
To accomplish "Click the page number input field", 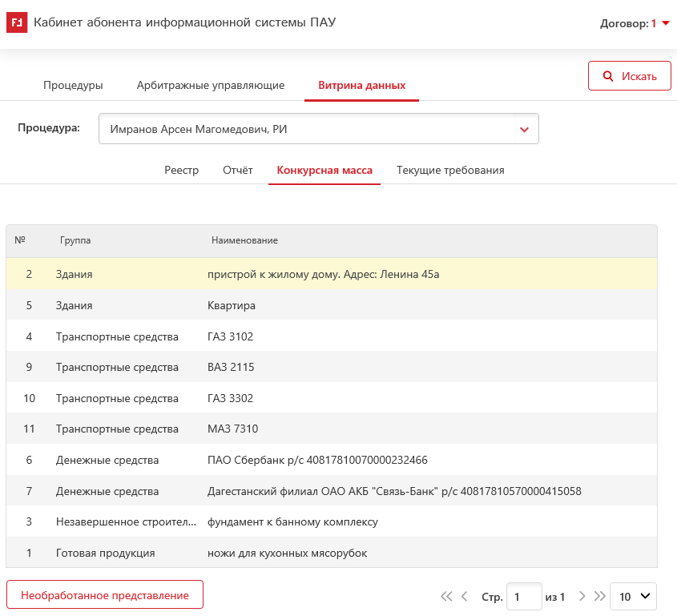I will pos(524,597).
